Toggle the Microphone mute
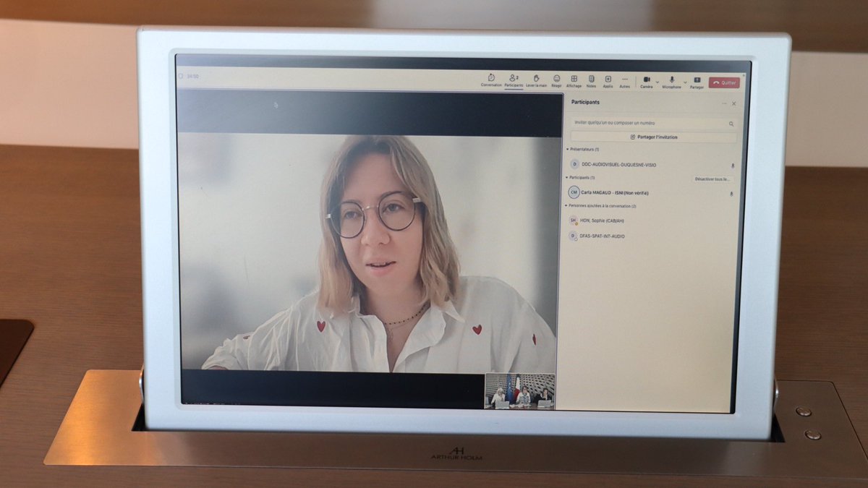 (x=671, y=81)
